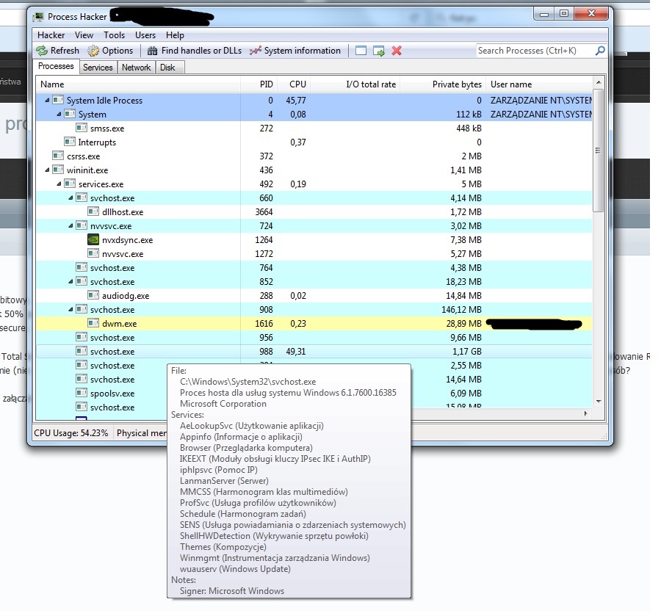Image resolution: width=672 pixels, height=616 pixels.
Task: Collapse the nvvsvc.exe PID 724 node
Action: pos(71,225)
